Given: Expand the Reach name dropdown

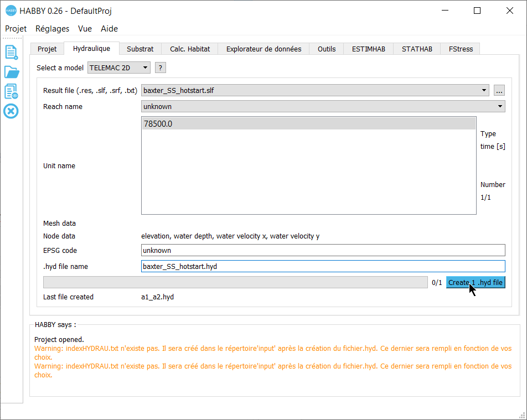Looking at the screenshot, I should click(323, 106).
